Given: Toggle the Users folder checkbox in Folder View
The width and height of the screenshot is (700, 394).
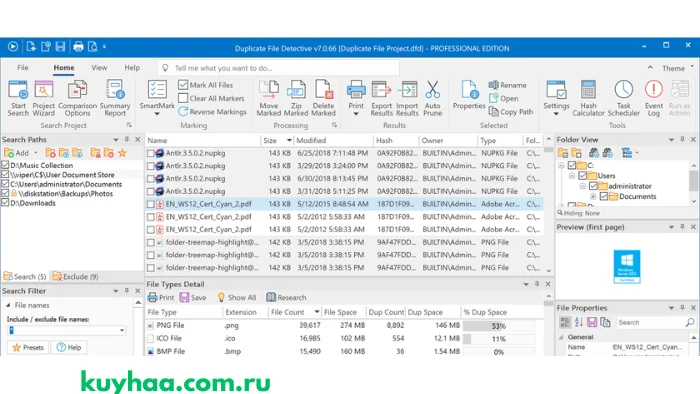Looking at the screenshot, I should (x=582, y=175).
